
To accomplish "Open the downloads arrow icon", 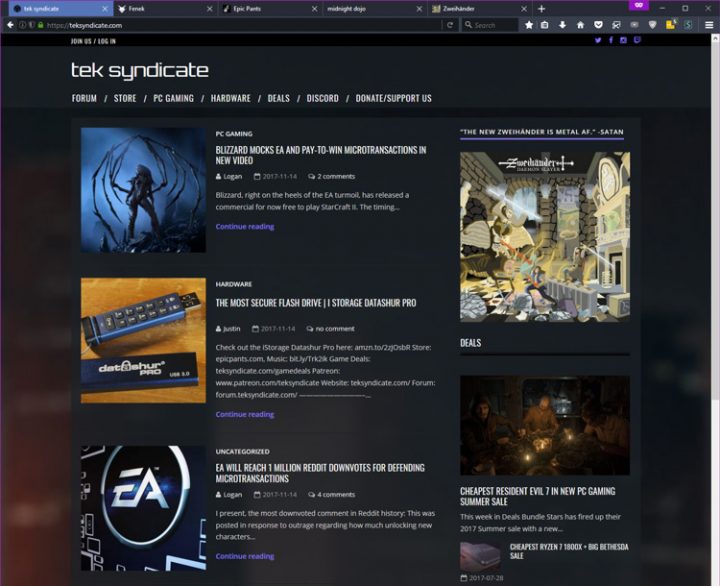I will click(x=562, y=25).
